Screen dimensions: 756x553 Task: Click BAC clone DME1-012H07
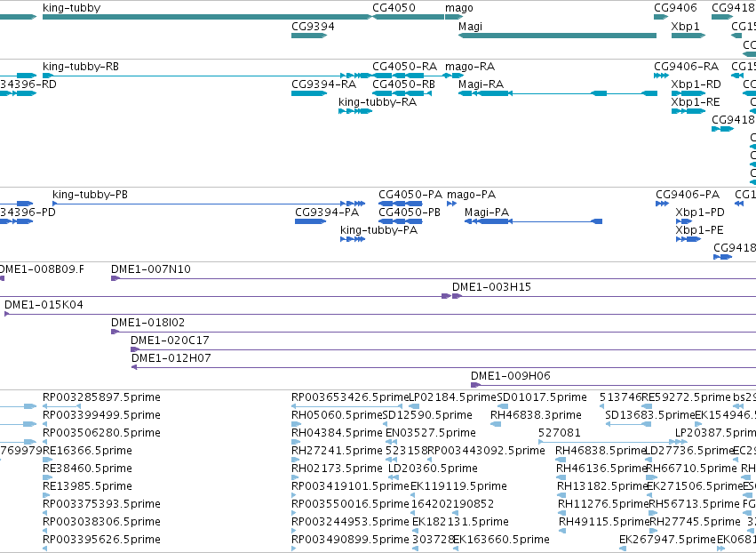coord(443,367)
